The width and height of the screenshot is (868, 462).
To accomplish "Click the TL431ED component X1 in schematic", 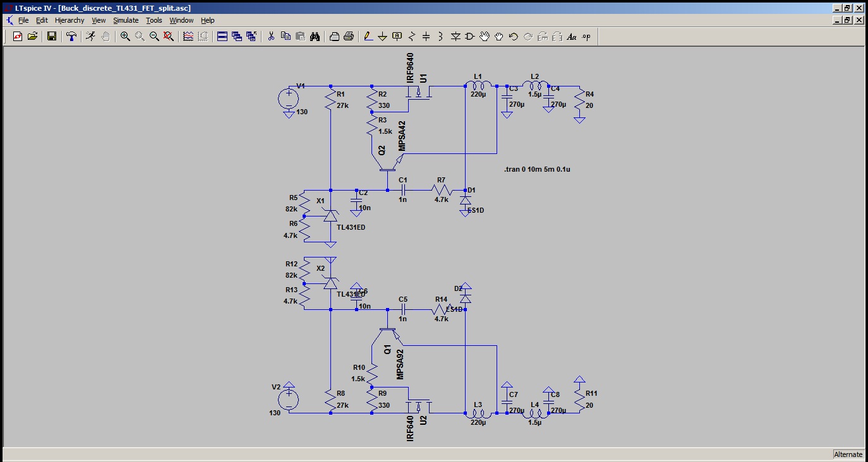I will pyautogui.click(x=330, y=216).
